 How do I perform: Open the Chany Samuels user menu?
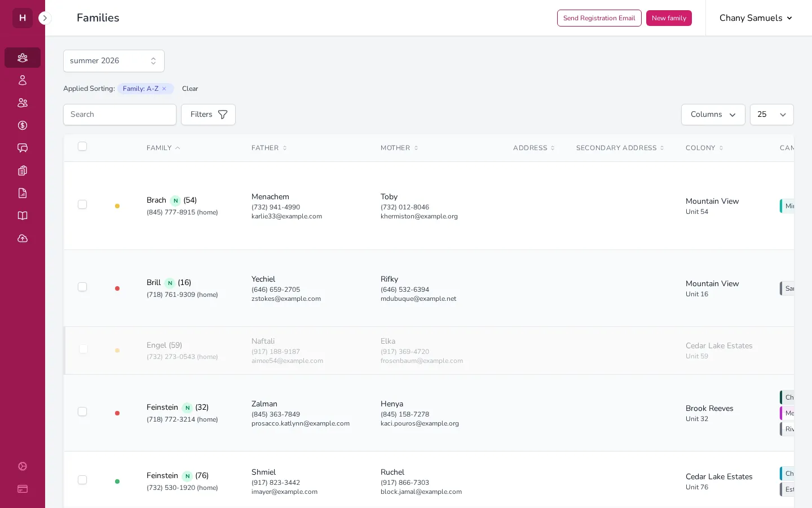click(756, 18)
